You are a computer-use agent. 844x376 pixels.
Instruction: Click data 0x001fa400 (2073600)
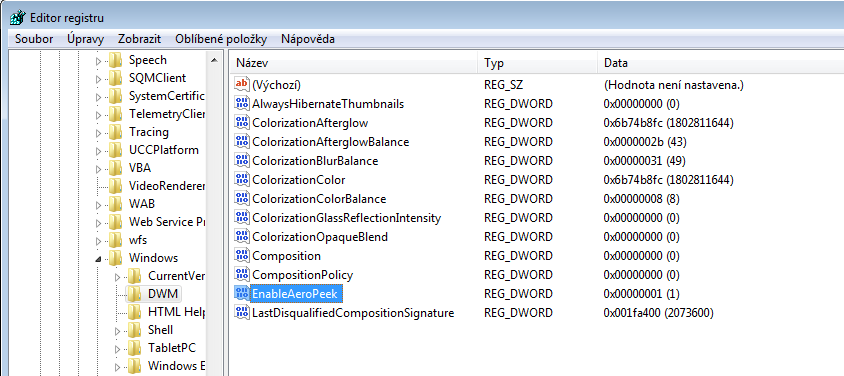click(x=659, y=313)
